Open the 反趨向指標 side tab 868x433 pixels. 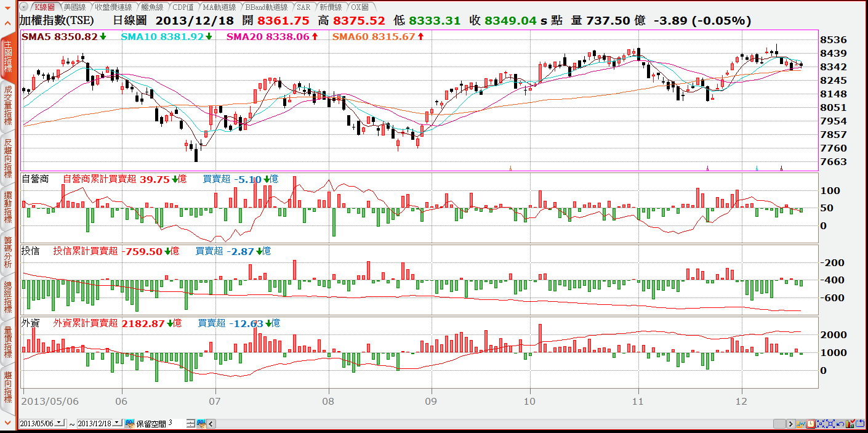coord(7,159)
